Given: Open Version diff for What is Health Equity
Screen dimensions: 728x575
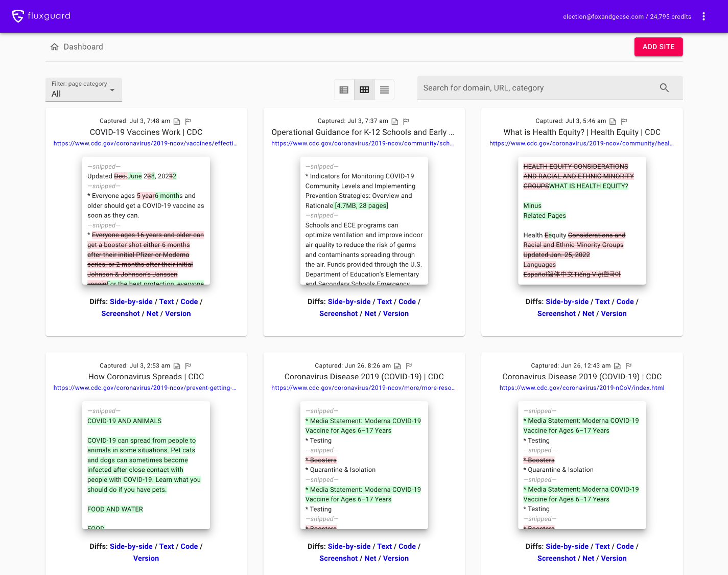Looking at the screenshot, I should tap(614, 314).
